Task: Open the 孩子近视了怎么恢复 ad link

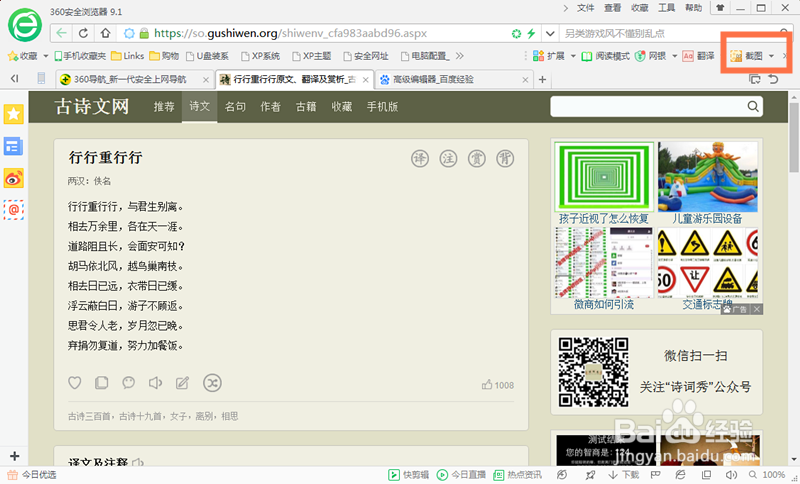Action: coord(604,219)
